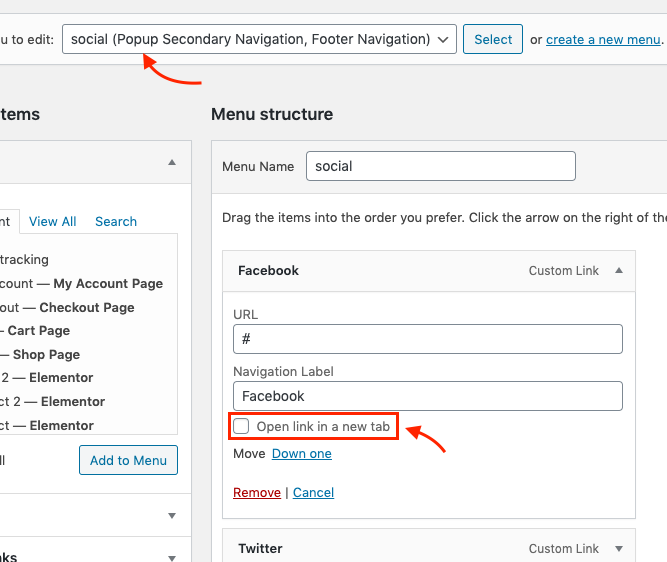
Task: Click the Cancel link
Action: click(314, 492)
